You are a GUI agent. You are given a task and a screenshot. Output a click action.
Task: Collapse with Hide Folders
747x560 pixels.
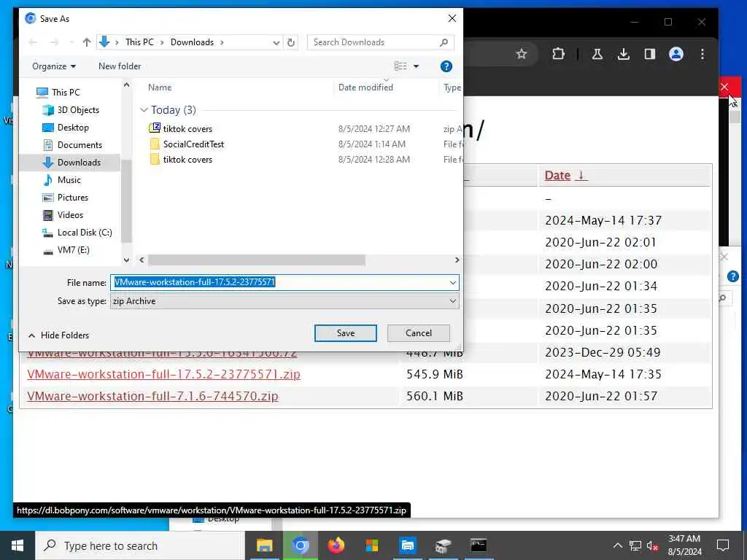pos(58,335)
